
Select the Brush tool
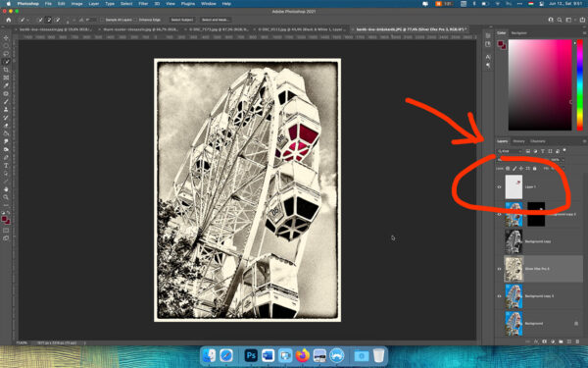[x=6, y=102]
